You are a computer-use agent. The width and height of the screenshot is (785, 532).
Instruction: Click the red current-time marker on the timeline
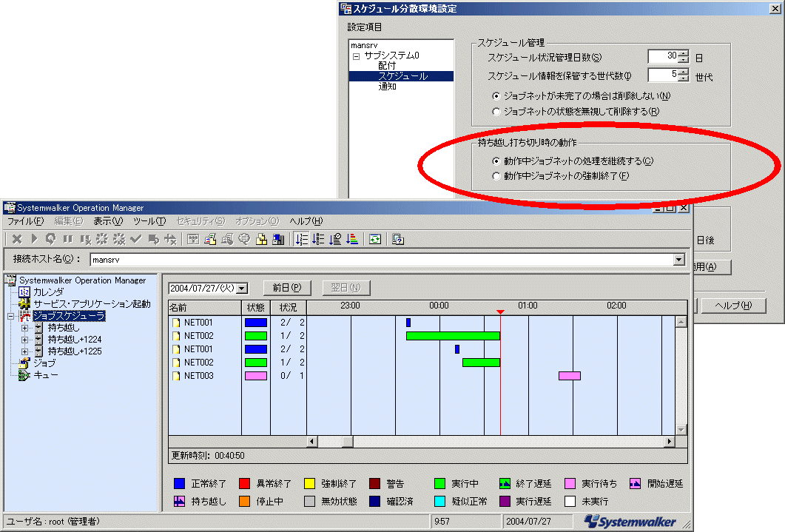[x=500, y=312]
